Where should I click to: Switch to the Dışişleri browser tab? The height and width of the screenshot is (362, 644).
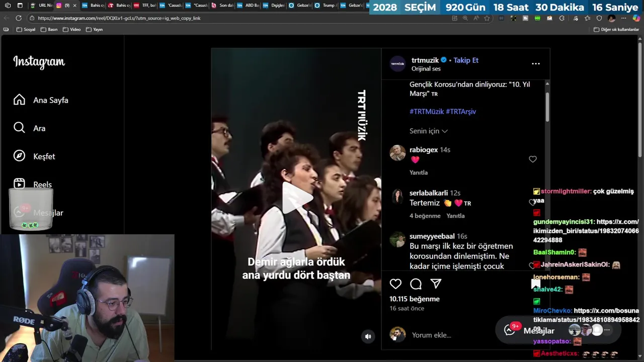pos(273,6)
